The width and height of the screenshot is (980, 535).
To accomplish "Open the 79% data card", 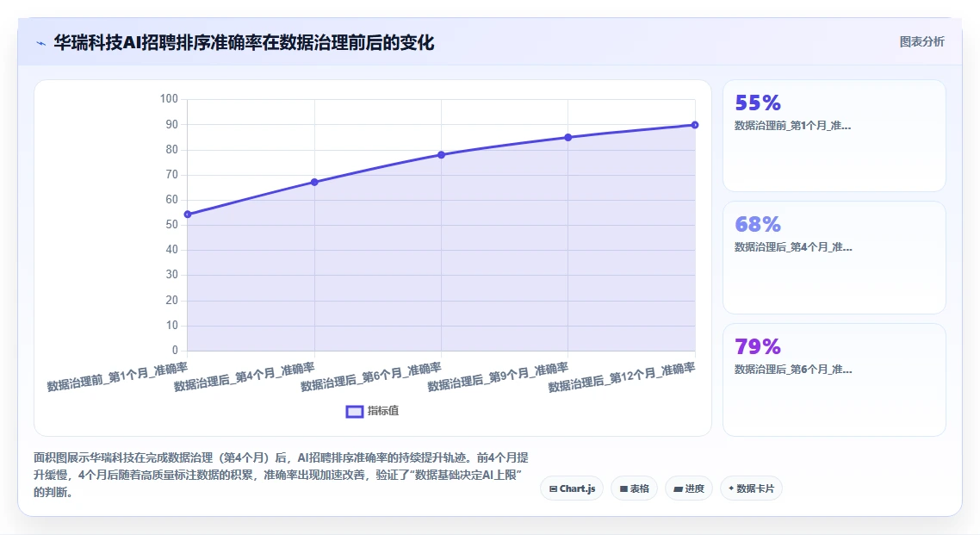I will (834, 379).
